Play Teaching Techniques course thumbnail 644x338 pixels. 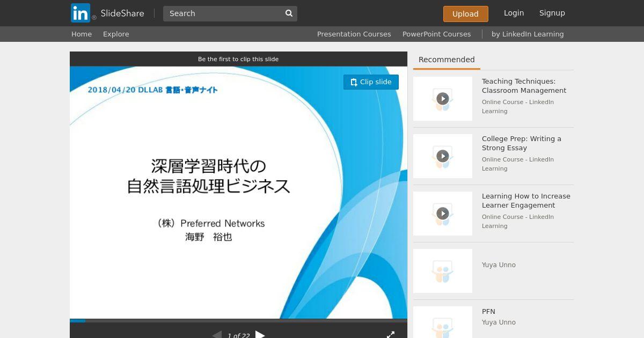tap(443, 99)
